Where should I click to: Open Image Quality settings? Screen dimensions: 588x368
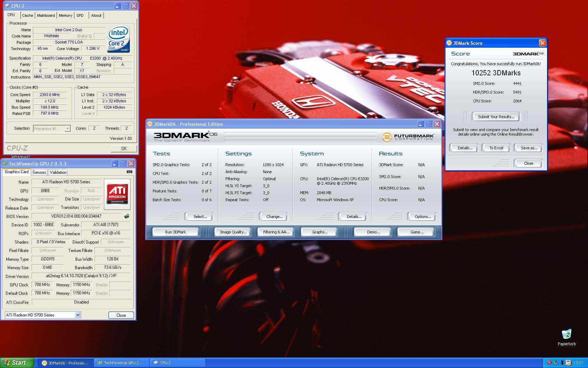(x=233, y=232)
